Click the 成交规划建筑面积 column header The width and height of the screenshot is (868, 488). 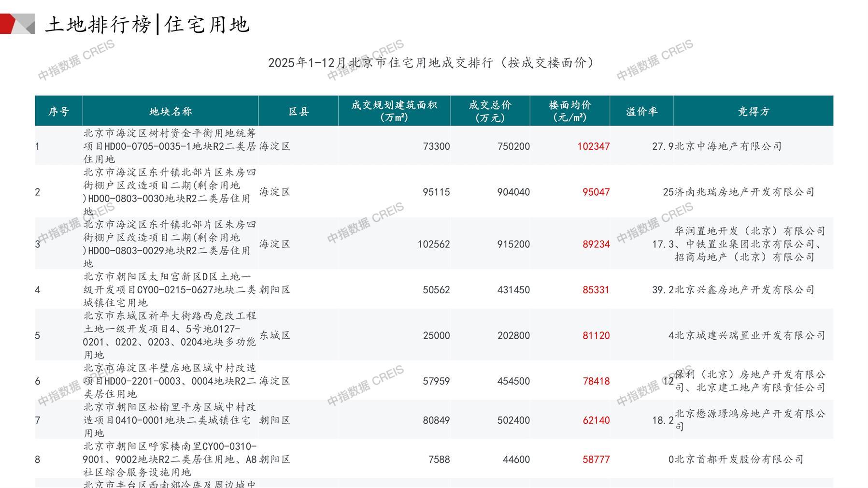click(x=394, y=112)
